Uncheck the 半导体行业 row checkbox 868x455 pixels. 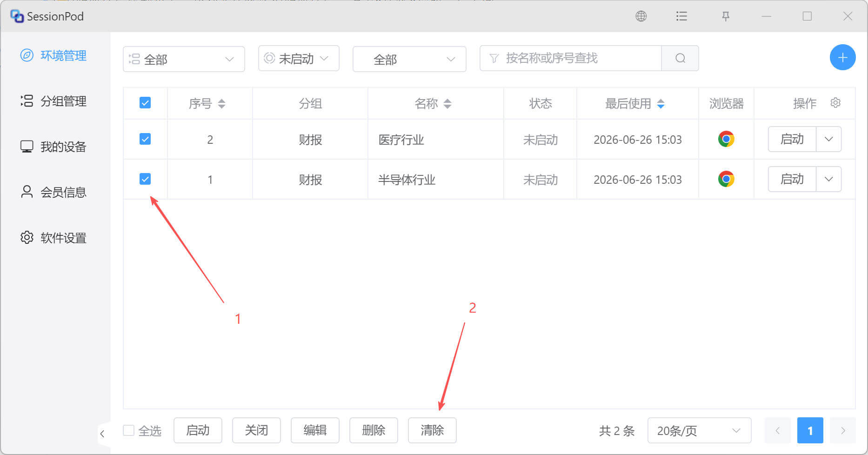145,179
